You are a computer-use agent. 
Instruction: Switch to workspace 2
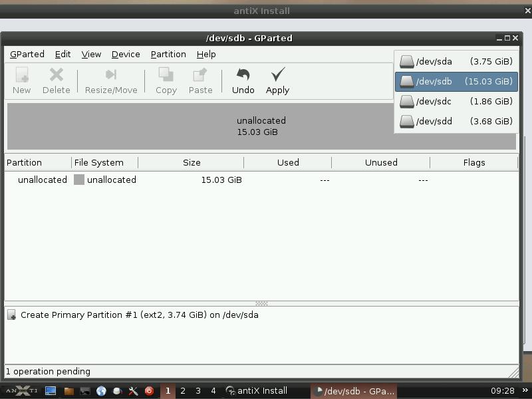click(183, 391)
